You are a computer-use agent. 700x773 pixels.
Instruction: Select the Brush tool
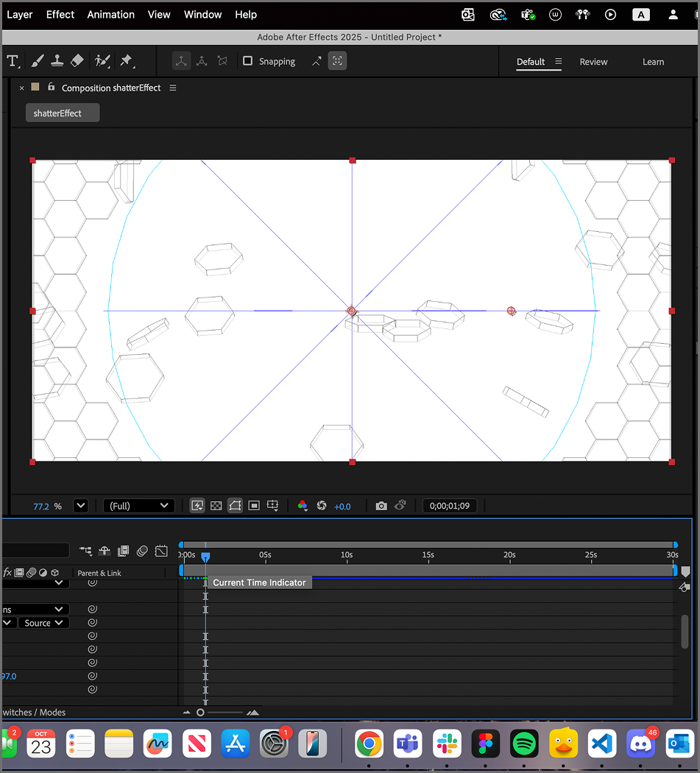pyautogui.click(x=37, y=61)
